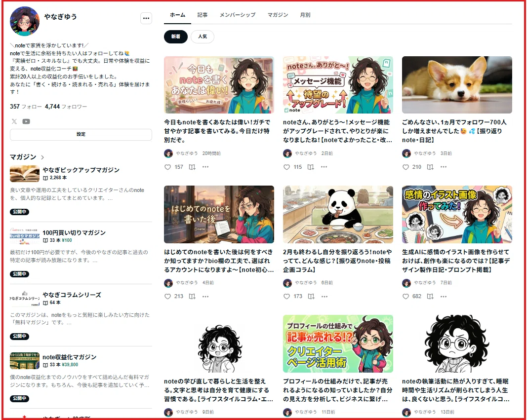Add 今日もnoteを書くあなたは偉い article to a magazine
Screen dimensions: 527x420
(192, 167)
